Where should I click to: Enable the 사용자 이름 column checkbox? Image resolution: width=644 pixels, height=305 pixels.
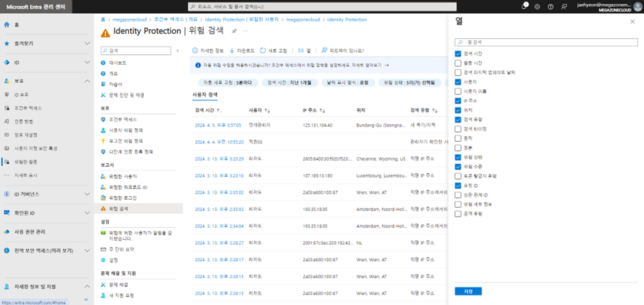[458, 91]
